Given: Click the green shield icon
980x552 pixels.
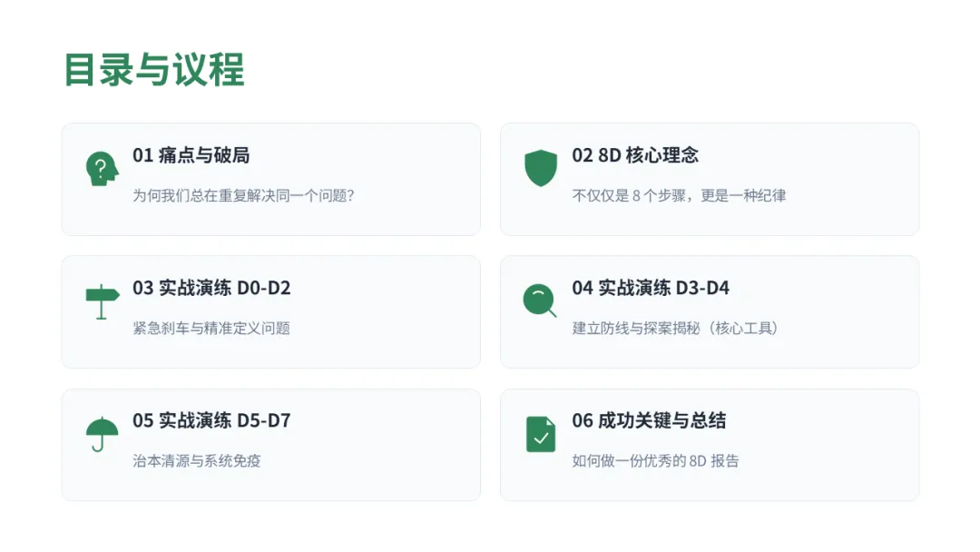Looking at the screenshot, I should 541,169.
